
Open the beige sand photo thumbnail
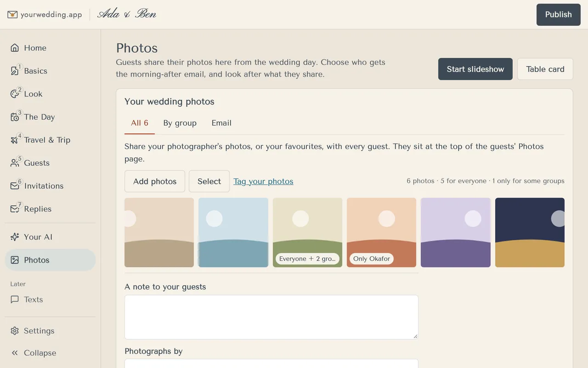(x=159, y=232)
